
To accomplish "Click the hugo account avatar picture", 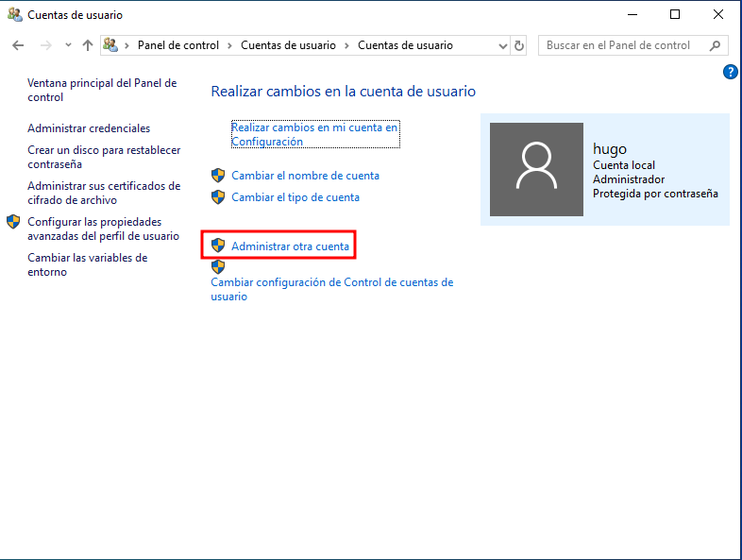I will tap(536, 169).
